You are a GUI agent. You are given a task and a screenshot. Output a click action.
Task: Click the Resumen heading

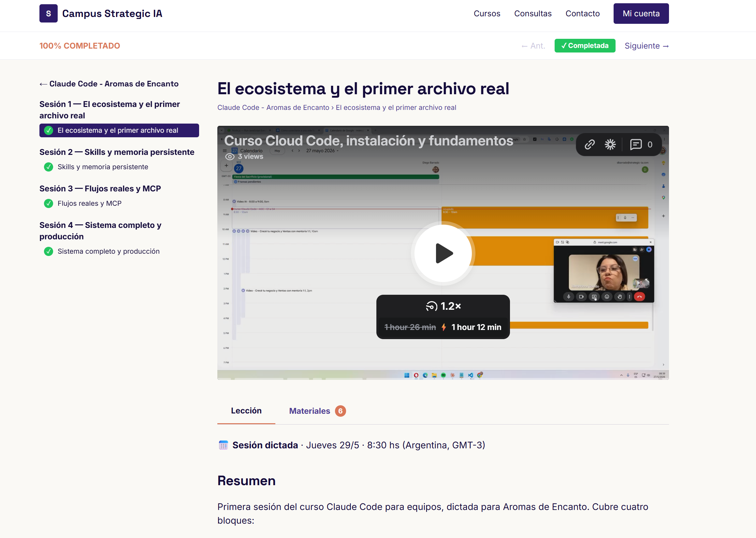point(247,481)
